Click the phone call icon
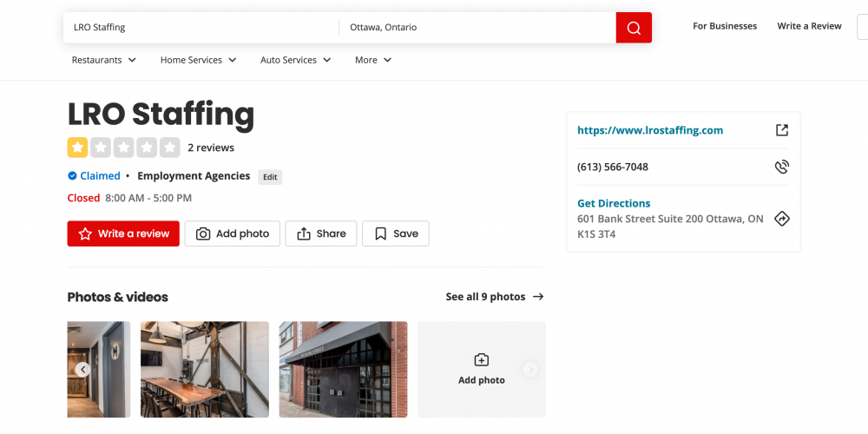Screen dimensions: 868x434 pyautogui.click(x=781, y=167)
